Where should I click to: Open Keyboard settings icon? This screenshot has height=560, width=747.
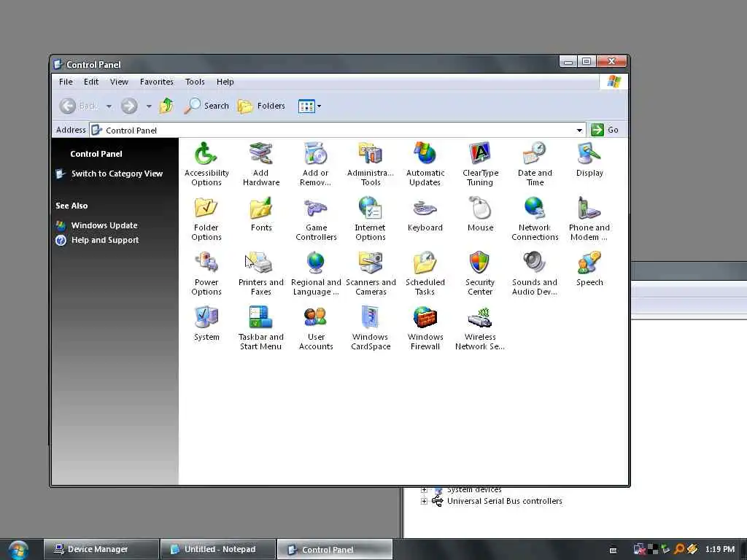[x=425, y=214]
